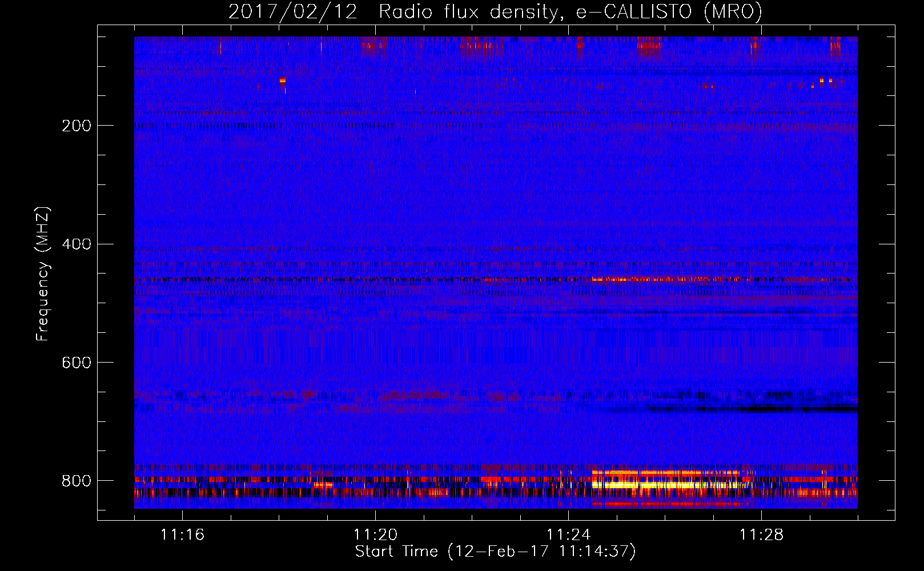Click the 200 frequency tick label
Viewport: 924px width, 571px height.
[77, 126]
